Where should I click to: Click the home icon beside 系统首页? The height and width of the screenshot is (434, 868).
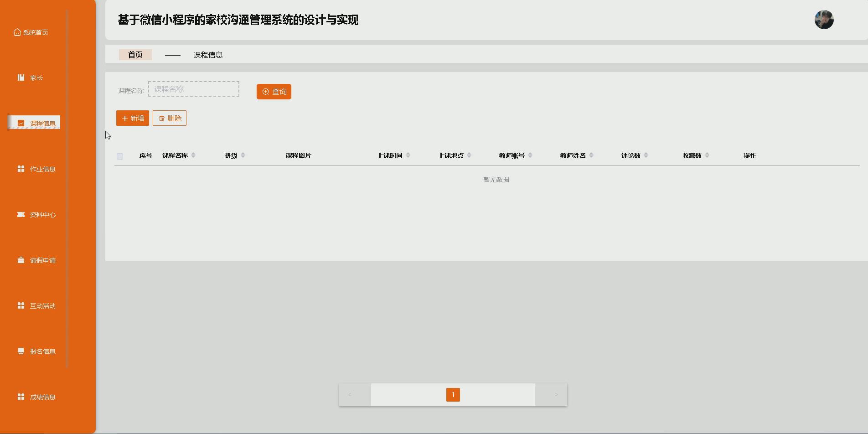tap(17, 32)
